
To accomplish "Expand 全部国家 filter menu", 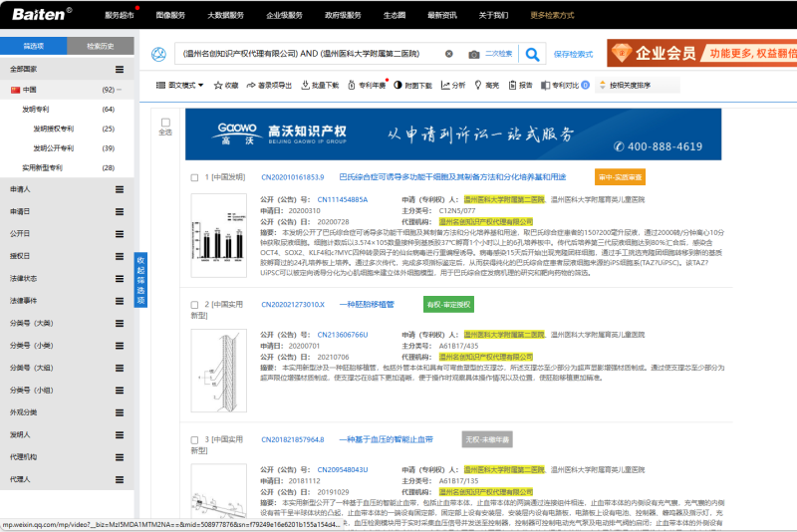I will 120,69.
